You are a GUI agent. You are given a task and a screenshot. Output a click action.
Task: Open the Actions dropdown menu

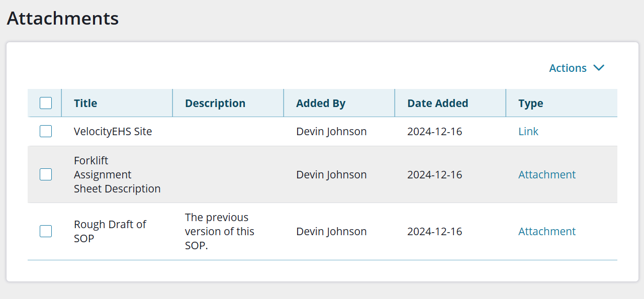[x=568, y=68]
